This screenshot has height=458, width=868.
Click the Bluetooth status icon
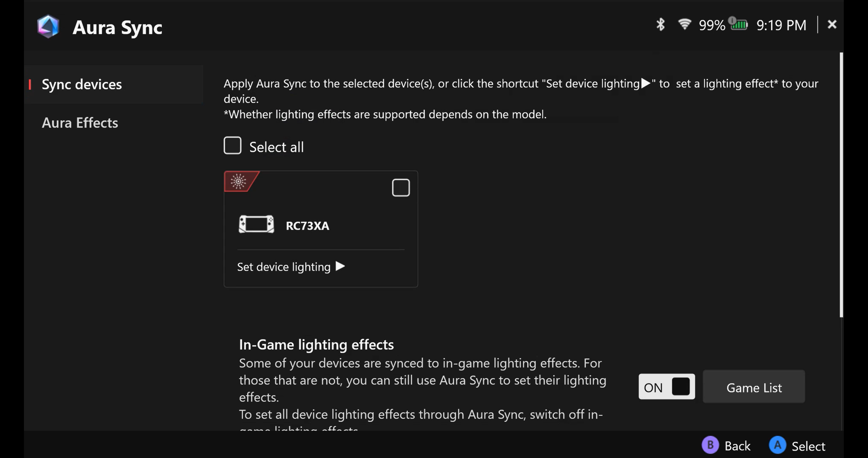tap(660, 25)
